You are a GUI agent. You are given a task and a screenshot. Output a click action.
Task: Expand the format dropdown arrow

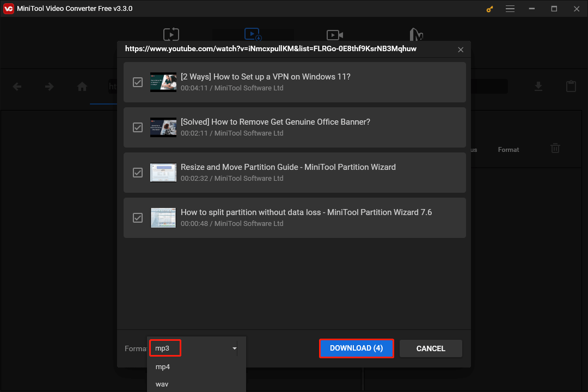(234, 348)
